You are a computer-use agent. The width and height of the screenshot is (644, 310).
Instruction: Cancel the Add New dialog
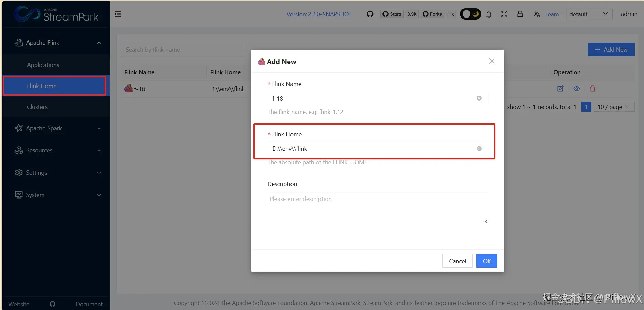[457, 261]
